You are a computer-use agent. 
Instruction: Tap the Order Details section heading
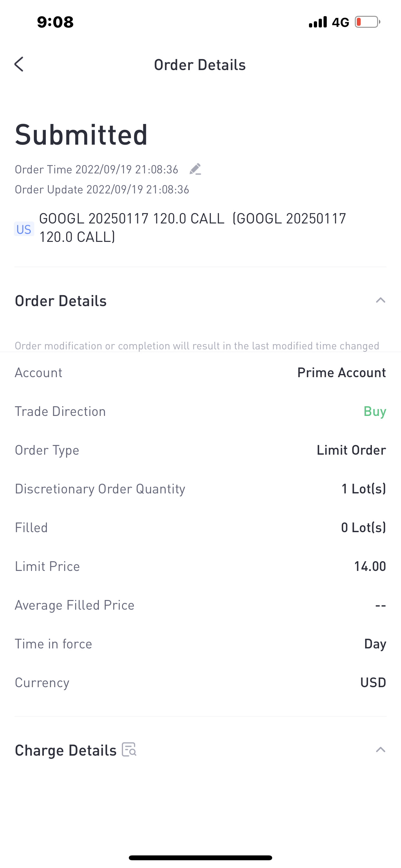[61, 301]
